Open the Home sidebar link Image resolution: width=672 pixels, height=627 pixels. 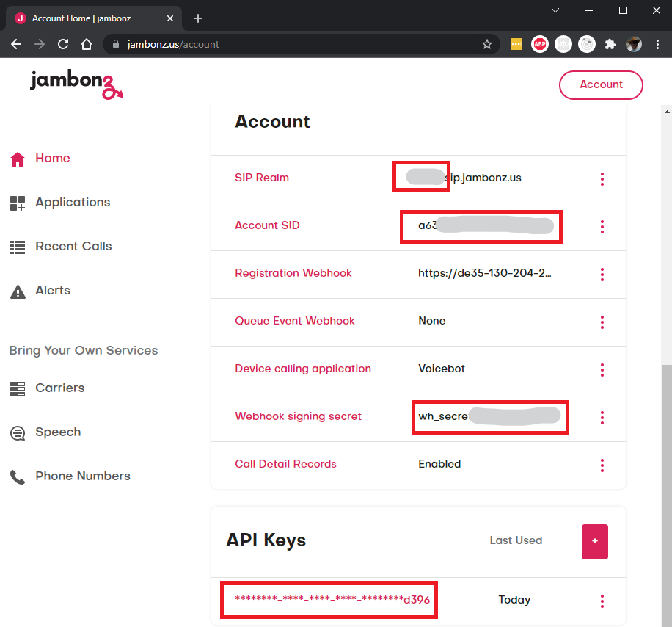[40, 159]
